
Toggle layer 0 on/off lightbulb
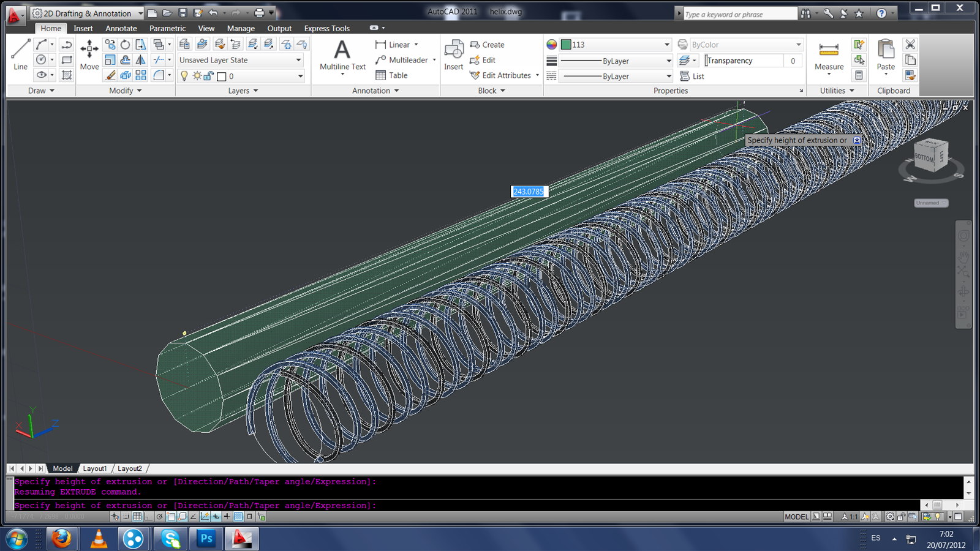tap(184, 76)
